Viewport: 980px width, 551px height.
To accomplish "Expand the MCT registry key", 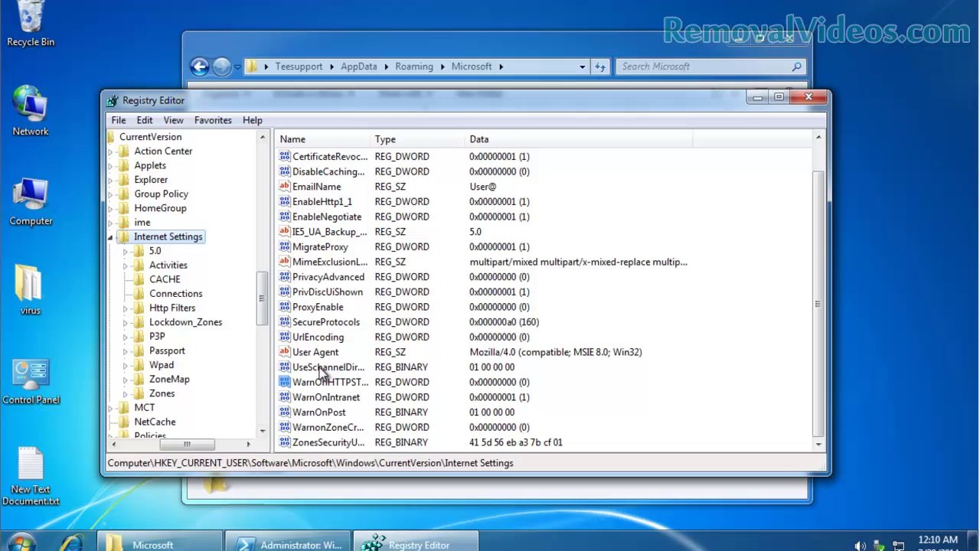I will coord(110,408).
